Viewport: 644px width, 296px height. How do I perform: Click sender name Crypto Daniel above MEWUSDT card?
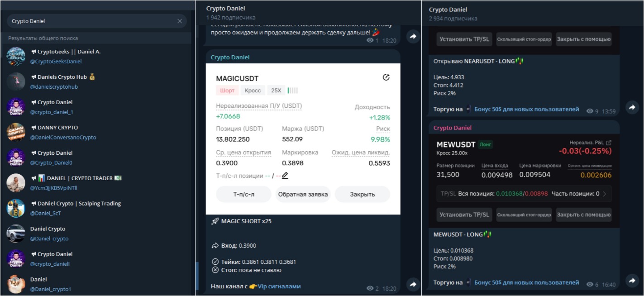click(x=453, y=128)
